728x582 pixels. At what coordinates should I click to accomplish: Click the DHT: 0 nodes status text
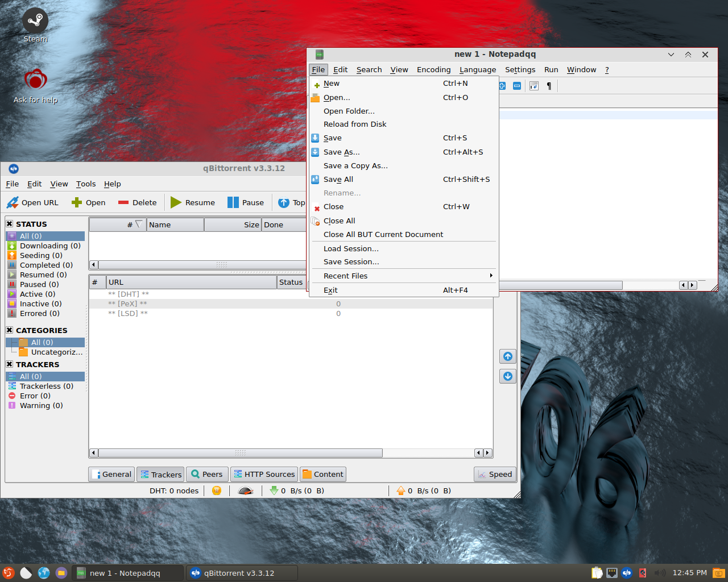174,490
